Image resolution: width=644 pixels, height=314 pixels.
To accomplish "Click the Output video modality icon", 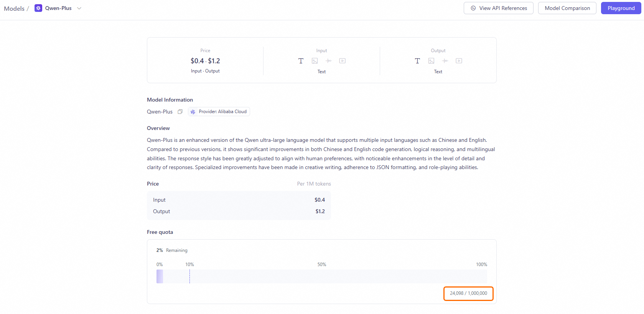I will 459,61.
